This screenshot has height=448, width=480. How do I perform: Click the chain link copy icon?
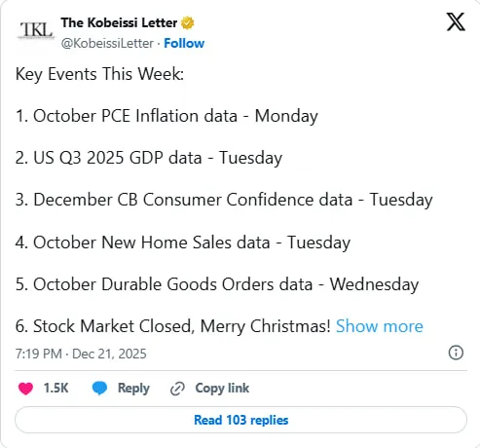(177, 389)
